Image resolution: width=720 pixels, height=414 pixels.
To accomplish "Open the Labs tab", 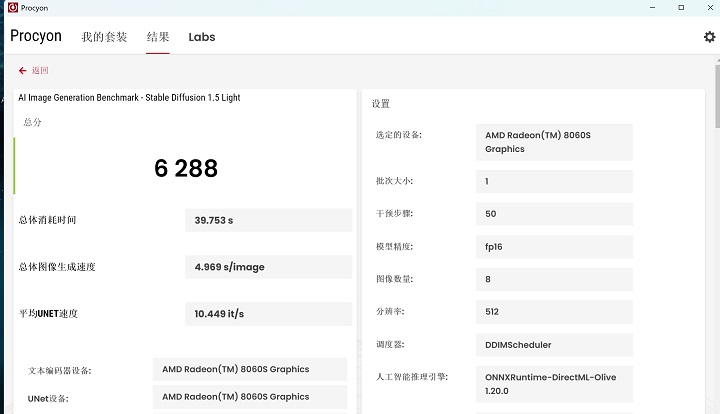I will click(202, 37).
